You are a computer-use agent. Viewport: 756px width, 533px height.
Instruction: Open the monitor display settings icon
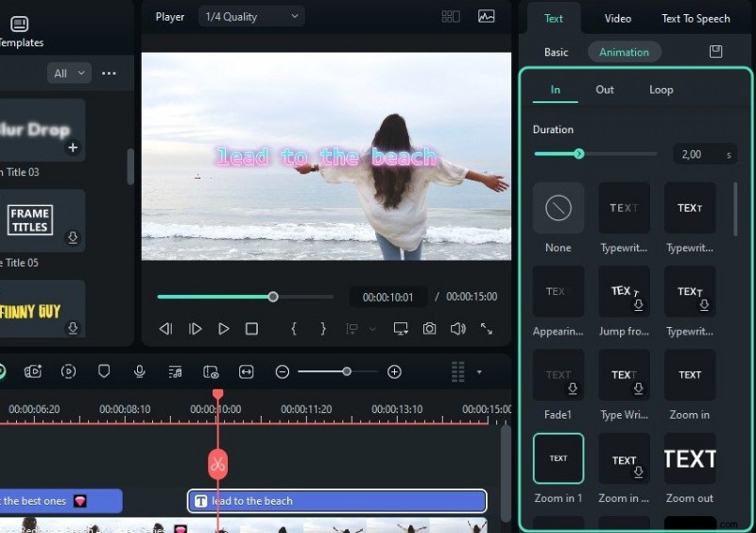[x=401, y=329]
